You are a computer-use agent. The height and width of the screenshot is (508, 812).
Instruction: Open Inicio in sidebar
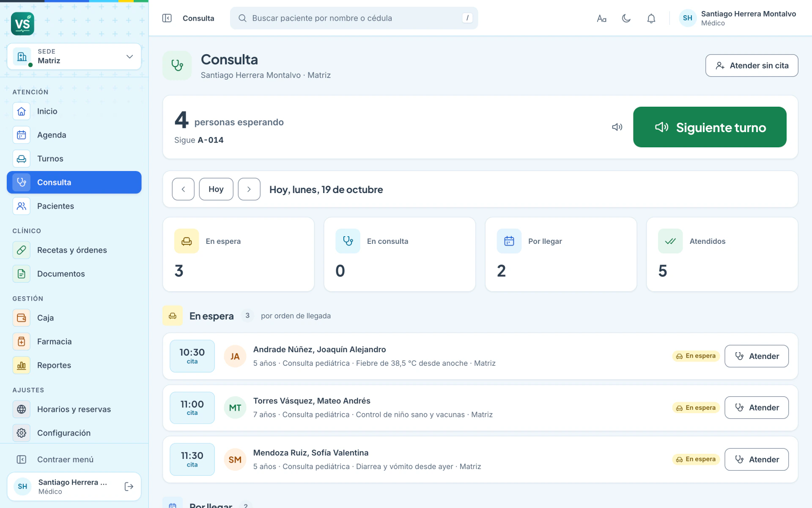tap(74, 111)
